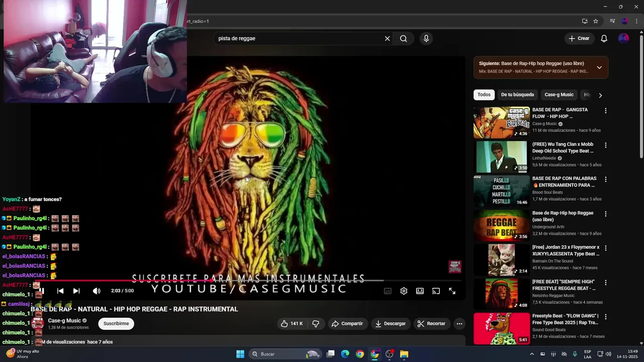The height and width of the screenshot is (362, 644).
Task: Open options menu for GANGSTA FLOW video
Action: click(x=606, y=111)
